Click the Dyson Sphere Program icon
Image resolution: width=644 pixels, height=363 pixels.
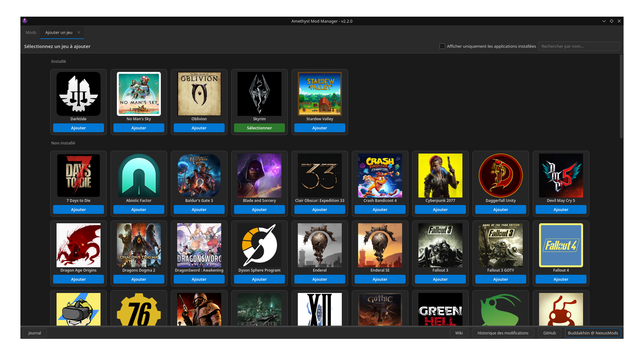coord(259,245)
